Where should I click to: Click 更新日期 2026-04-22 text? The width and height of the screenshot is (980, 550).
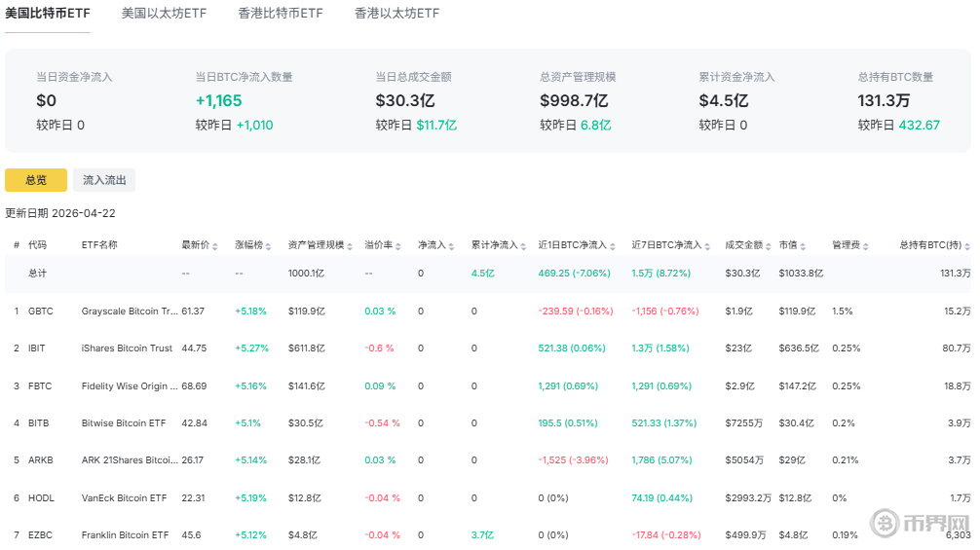(x=60, y=213)
